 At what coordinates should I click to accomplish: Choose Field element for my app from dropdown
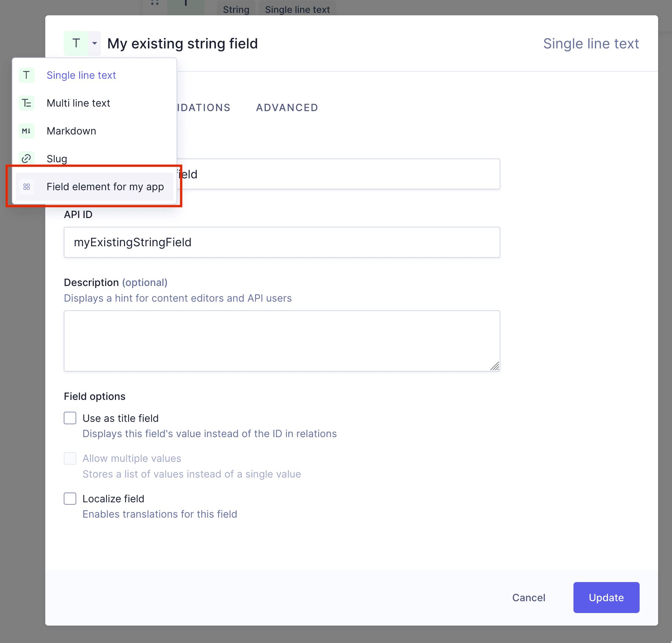coord(105,187)
